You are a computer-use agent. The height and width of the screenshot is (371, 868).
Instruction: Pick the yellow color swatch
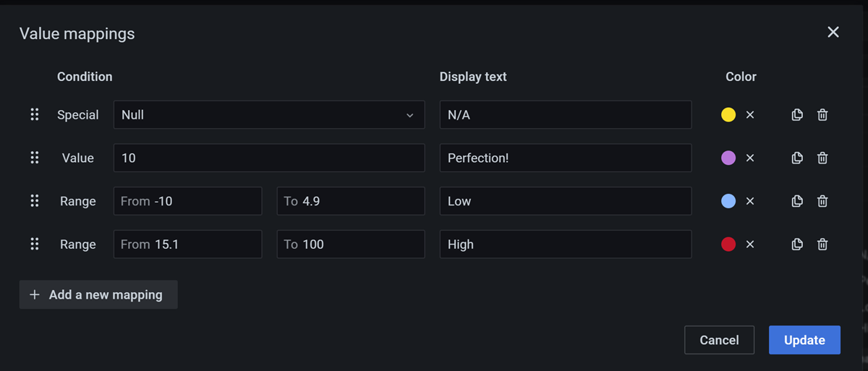tap(728, 115)
